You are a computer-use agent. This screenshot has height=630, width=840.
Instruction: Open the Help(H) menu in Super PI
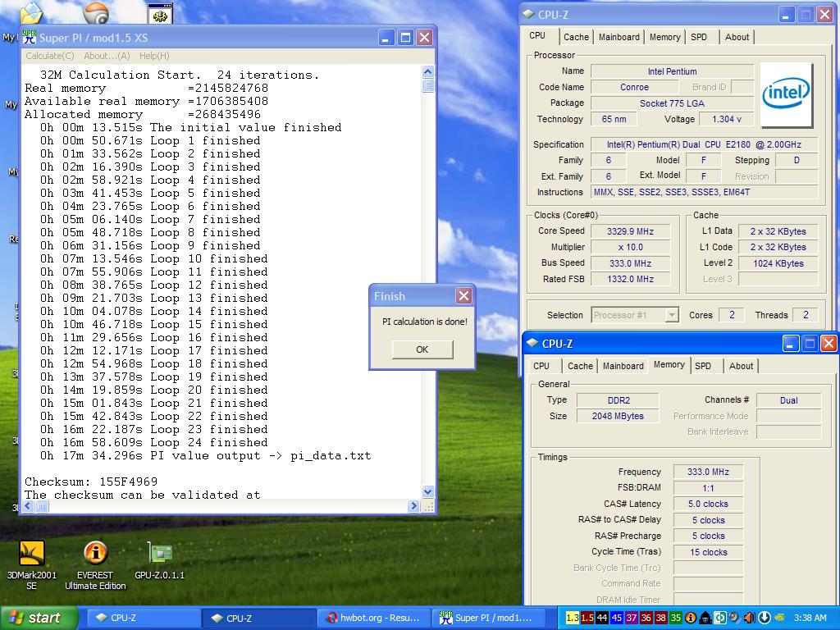click(154, 56)
